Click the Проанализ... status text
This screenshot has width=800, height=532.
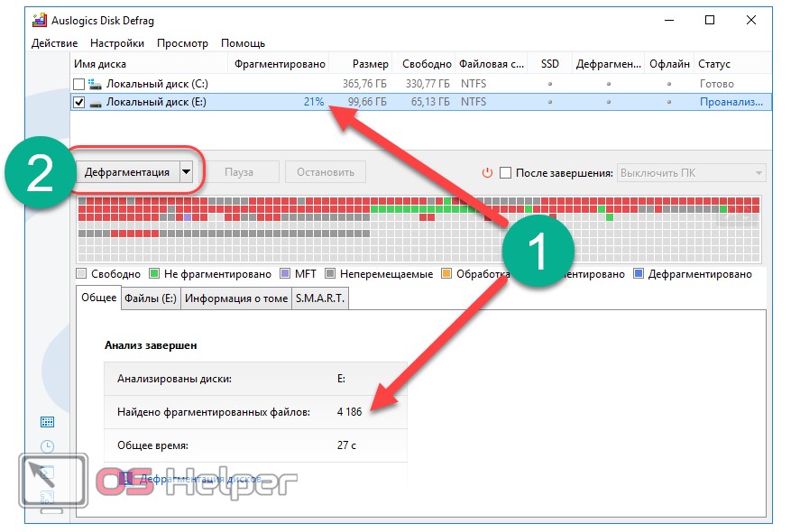[731, 102]
